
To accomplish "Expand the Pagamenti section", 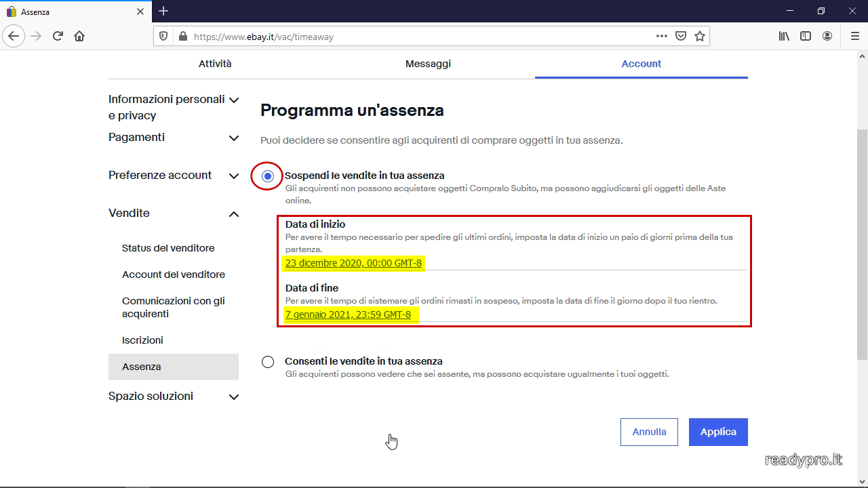I will (x=234, y=138).
